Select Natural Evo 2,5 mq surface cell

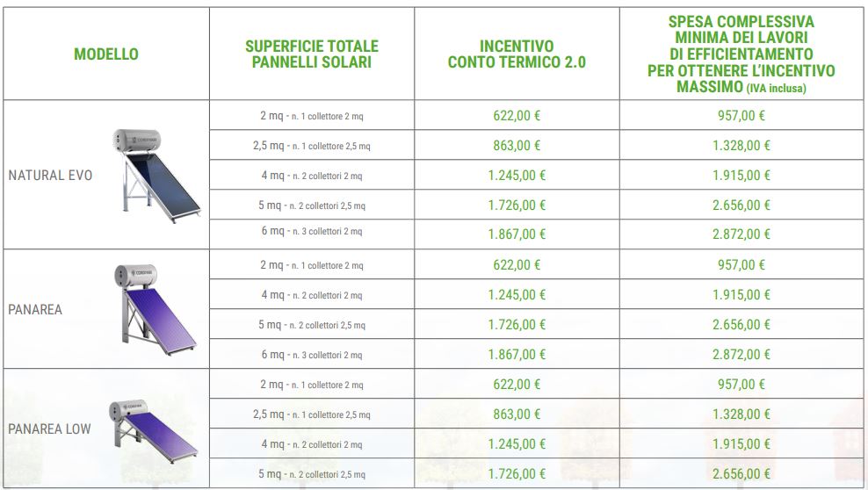[x=312, y=146]
